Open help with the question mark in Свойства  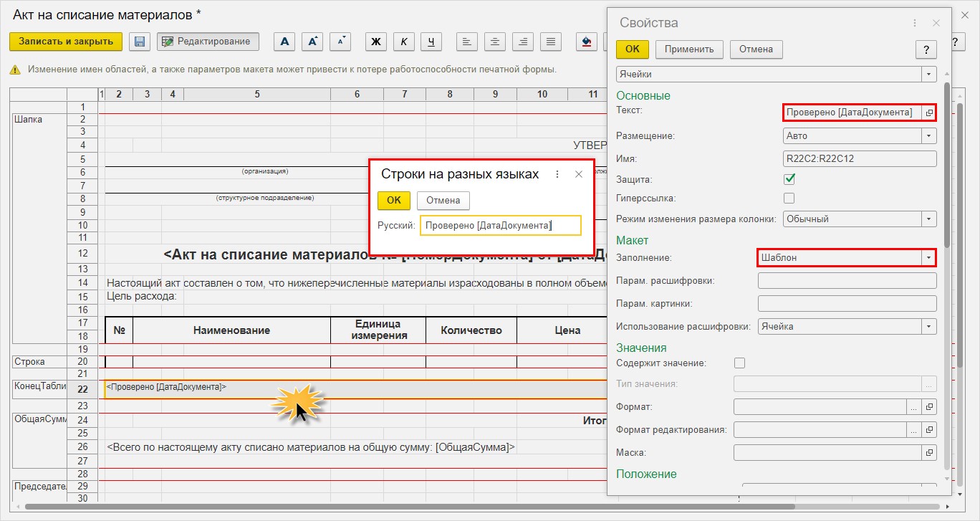pyautogui.click(x=926, y=49)
